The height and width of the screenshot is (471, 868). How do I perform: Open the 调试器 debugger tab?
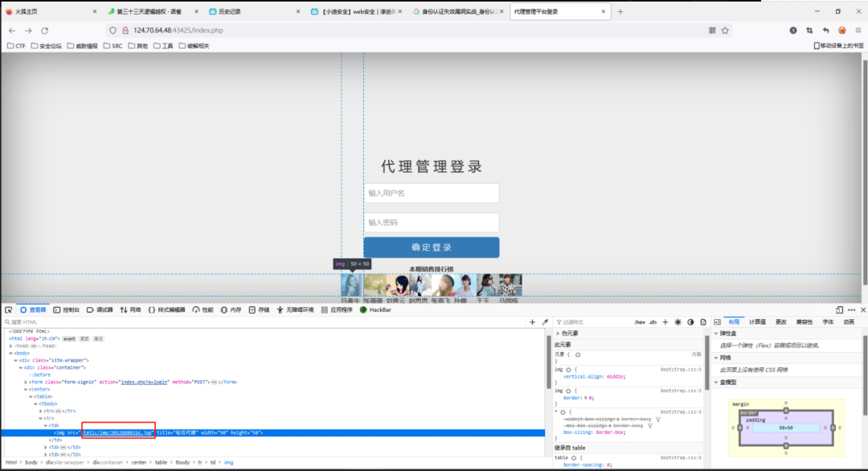point(100,310)
